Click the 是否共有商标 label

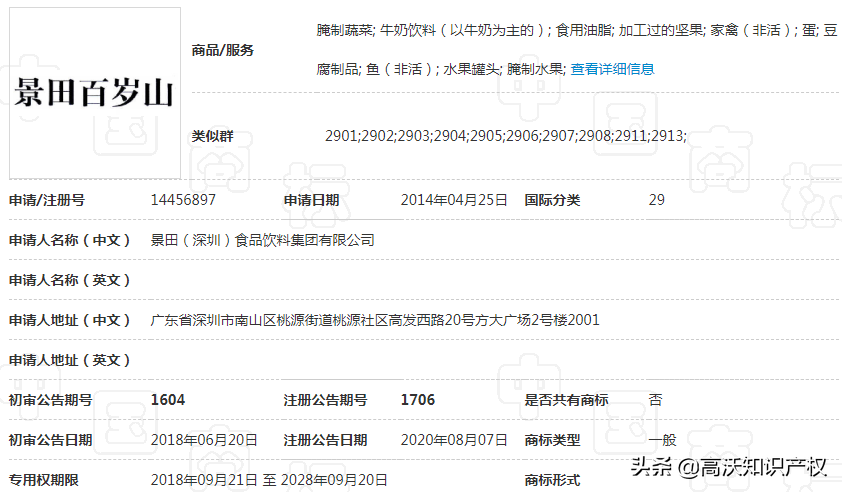(x=567, y=400)
